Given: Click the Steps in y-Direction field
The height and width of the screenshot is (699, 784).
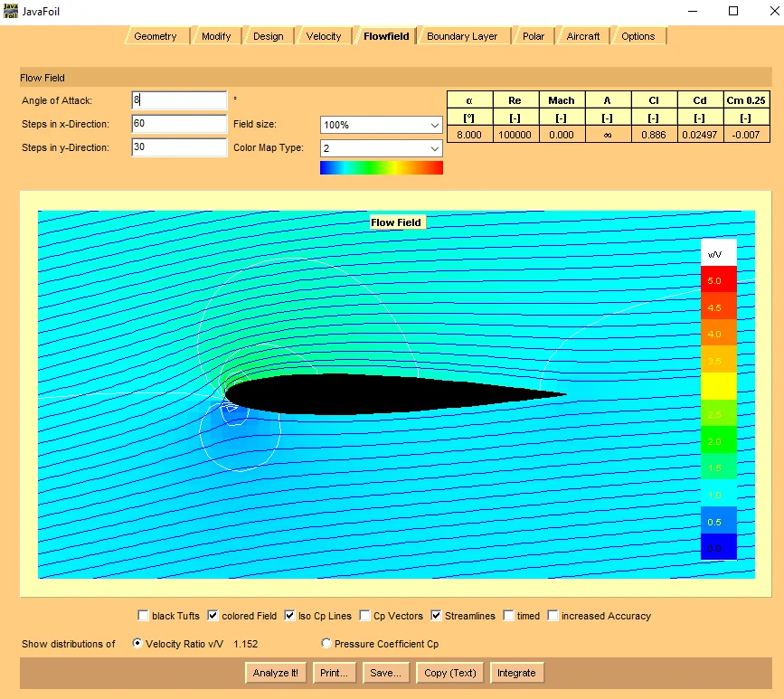Looking at the screenshot, I should pyautogui.click(x=179, y=147).
